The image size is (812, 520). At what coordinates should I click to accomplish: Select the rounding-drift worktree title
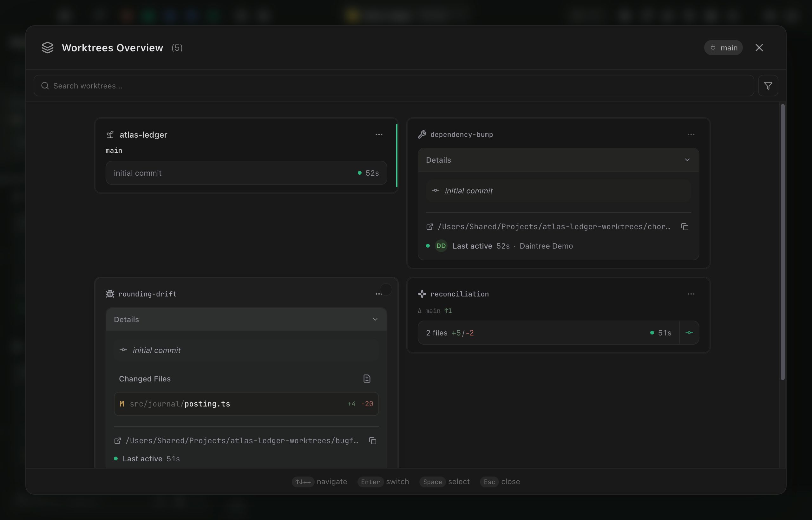tap(147, 294)
